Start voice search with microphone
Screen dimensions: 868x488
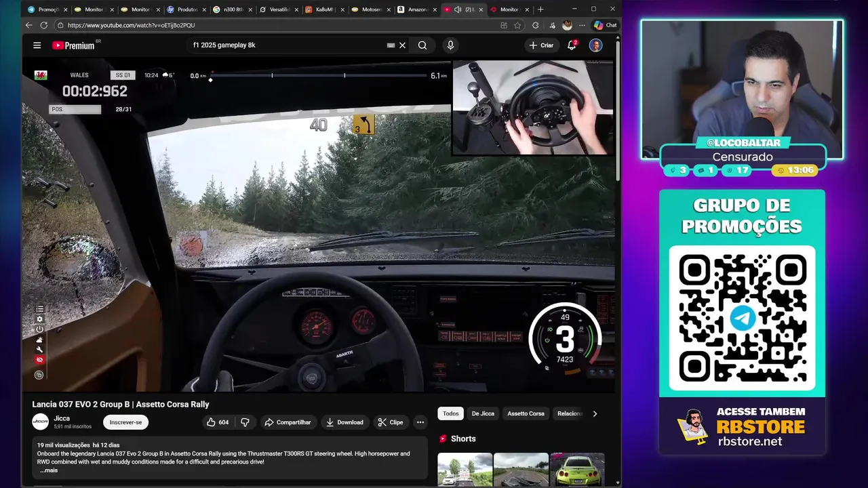450,45
